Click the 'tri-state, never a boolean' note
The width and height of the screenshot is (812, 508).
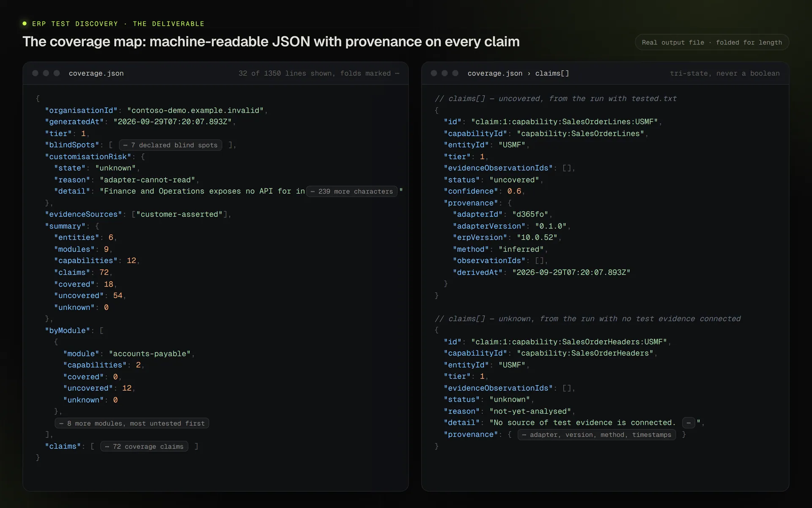724,73
